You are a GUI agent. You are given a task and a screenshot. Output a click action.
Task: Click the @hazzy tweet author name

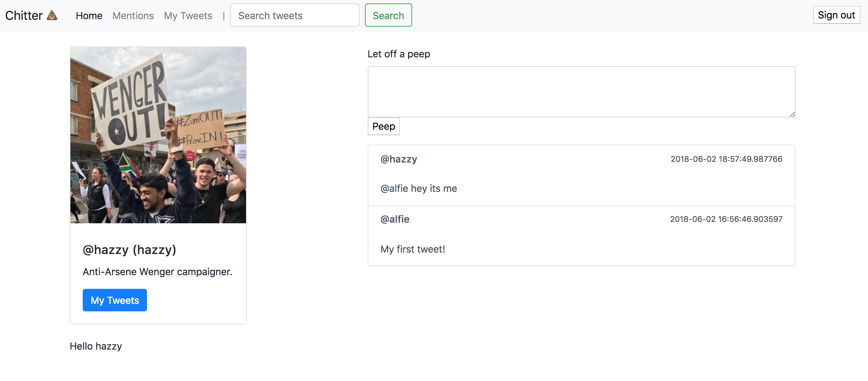tap(398, 159)
